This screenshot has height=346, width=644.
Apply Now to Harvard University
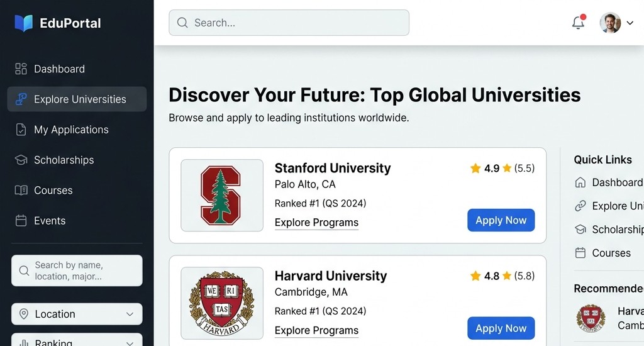tap(501, 328)
